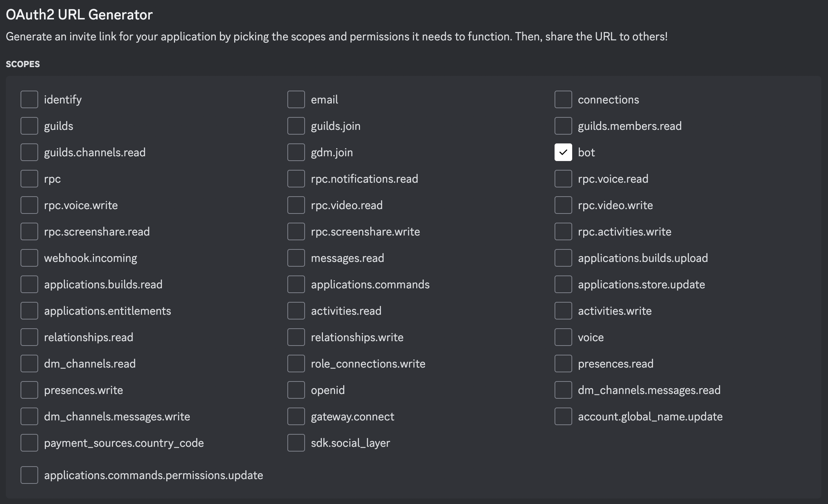
Task: Check the guilds.join scope
Action: coord(296,126)
